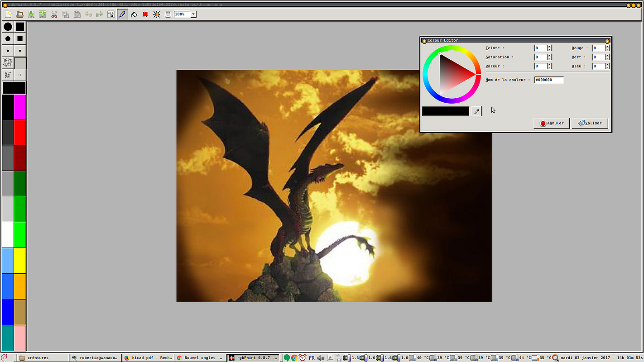
Task: Undo the last action
Action: coord(88,14)
